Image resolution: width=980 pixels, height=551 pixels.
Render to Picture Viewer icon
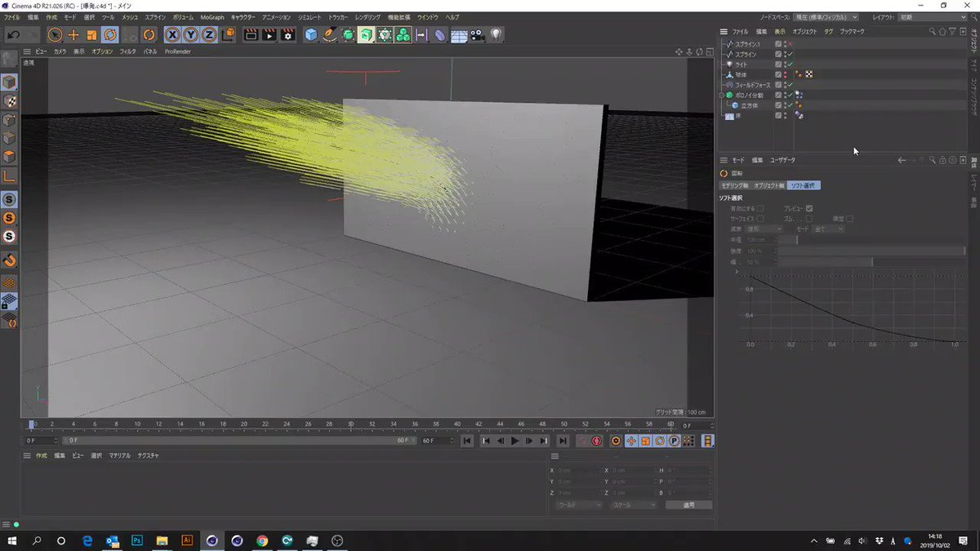coord(269,35)
